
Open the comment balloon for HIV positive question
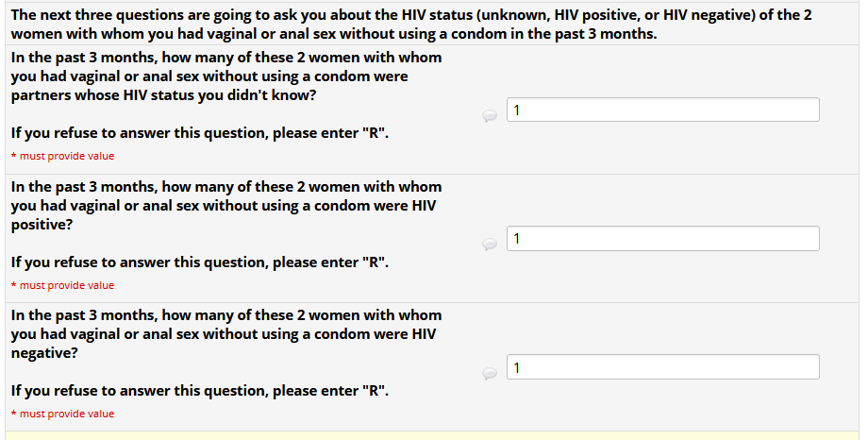[x=490, y=244]
